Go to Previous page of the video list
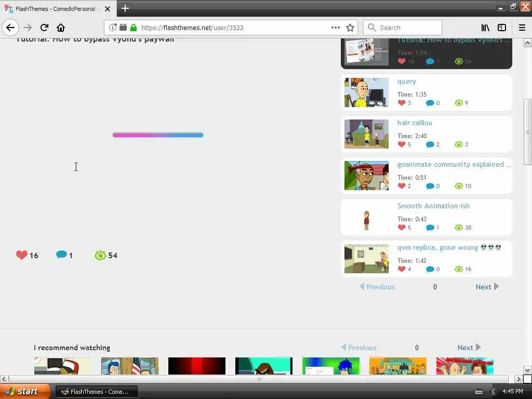The height and width of the screenshot is (399, 532). pos(377,287)
